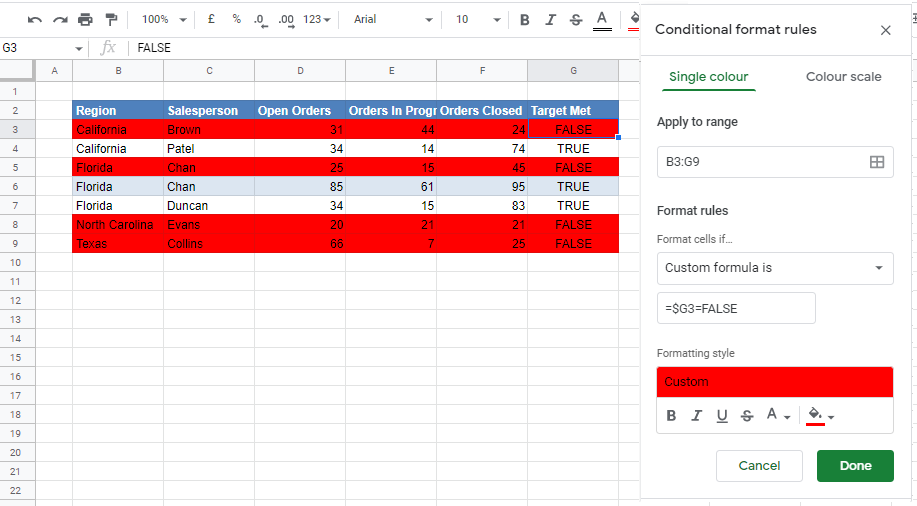
Task: Click the Undo icon in toolbar
Action: tap(35, 20)
